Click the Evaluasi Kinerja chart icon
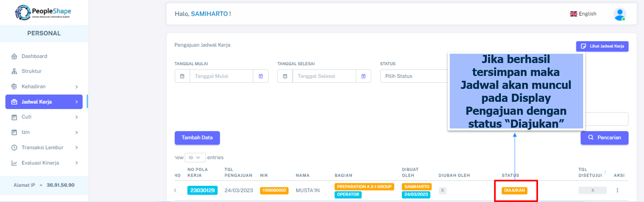Viewport: 644px width, 202px height. tap(14, 163)
